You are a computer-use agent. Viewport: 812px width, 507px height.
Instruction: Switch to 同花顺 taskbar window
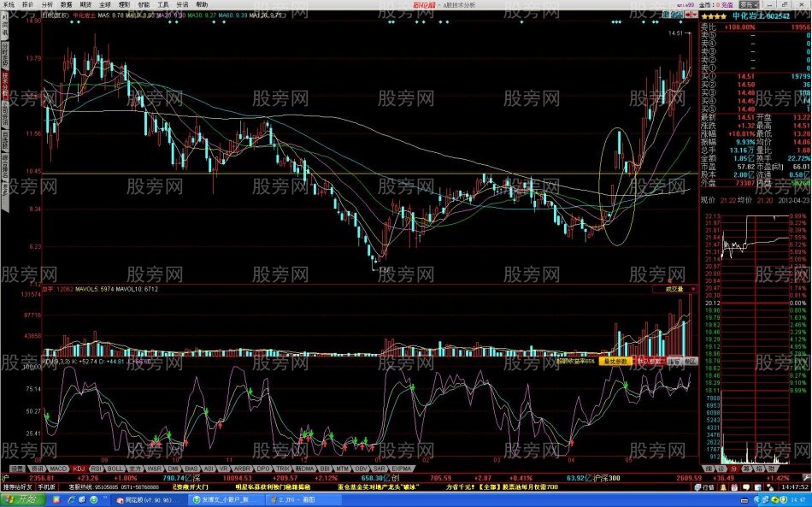149,500
